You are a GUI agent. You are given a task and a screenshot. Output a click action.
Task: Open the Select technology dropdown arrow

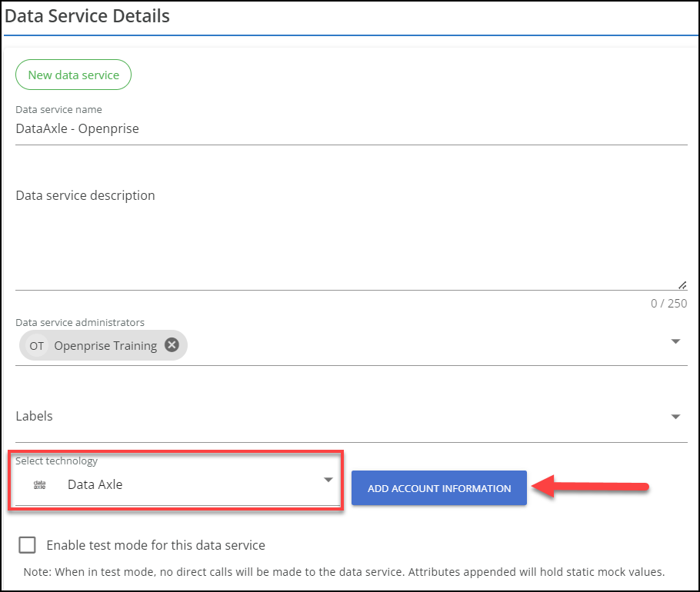pos(328,480)
